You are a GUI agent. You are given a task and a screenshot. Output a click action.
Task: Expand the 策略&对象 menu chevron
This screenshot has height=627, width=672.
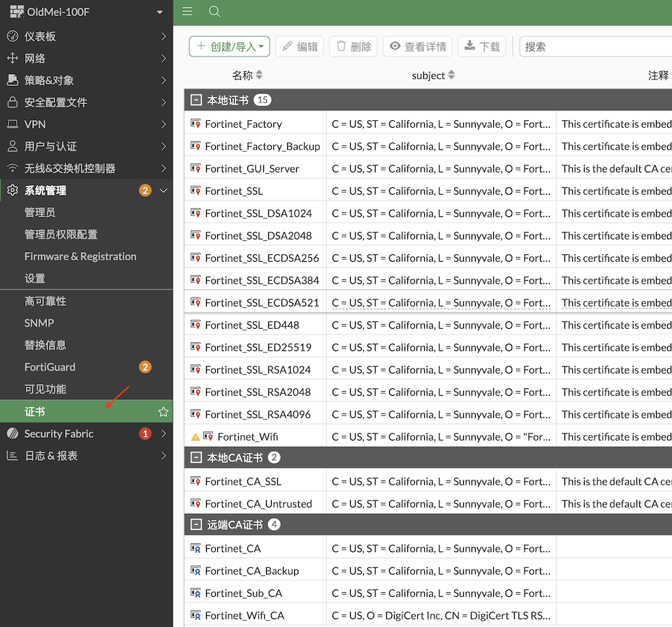(x=163, y=80)
